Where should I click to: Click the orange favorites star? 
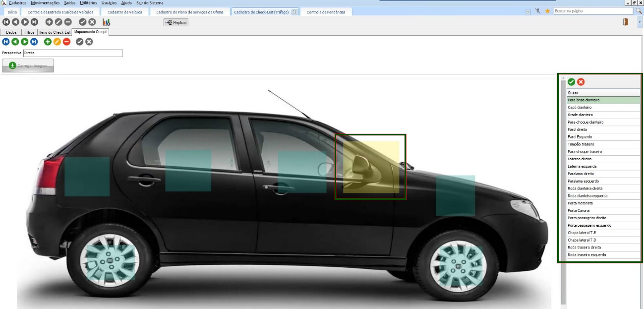coord(548,11)
